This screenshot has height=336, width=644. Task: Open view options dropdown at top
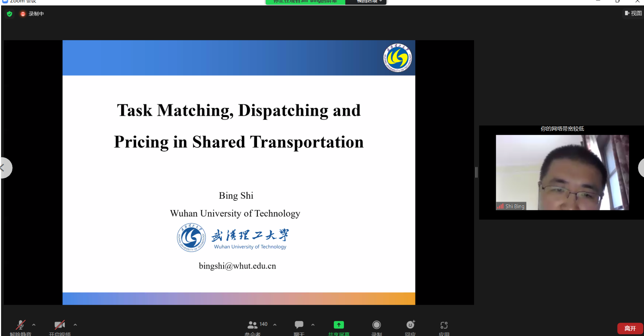tap(366, 2)
